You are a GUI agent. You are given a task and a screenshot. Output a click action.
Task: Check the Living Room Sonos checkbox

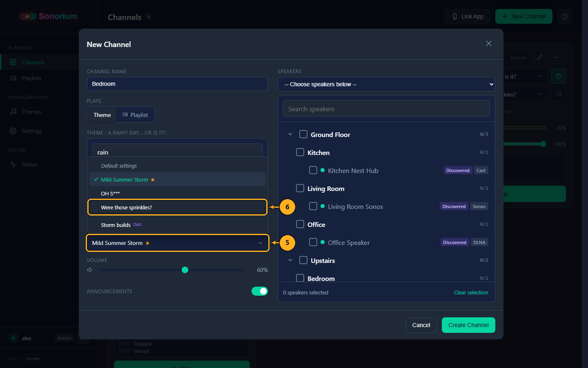pyautogui.click(x=313, y=206)
